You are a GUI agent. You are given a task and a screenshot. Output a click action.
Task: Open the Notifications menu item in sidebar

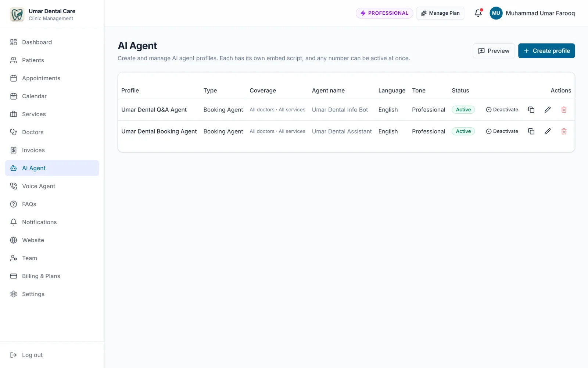(52, 222)
